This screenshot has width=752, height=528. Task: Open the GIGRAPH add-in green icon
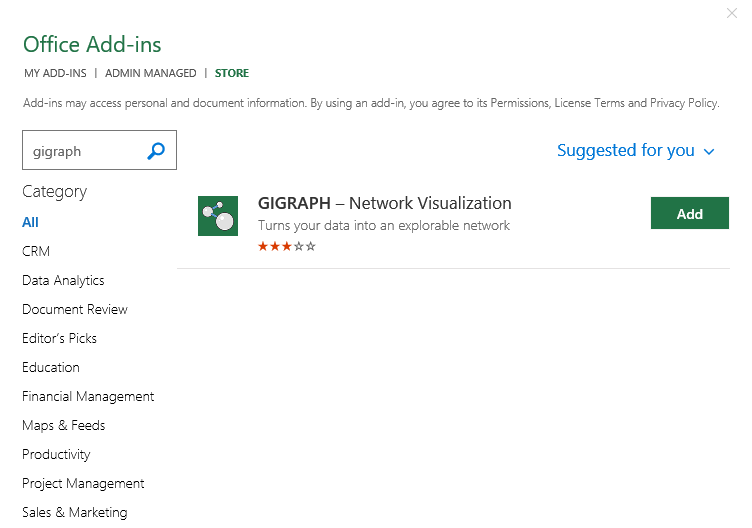pyautogui.click(x=218, y=216)
